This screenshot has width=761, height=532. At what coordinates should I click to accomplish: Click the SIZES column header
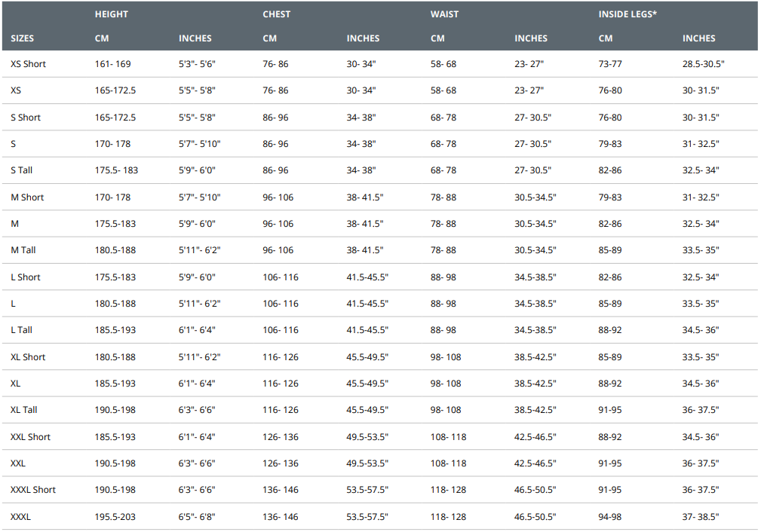(x=23, y=38)
